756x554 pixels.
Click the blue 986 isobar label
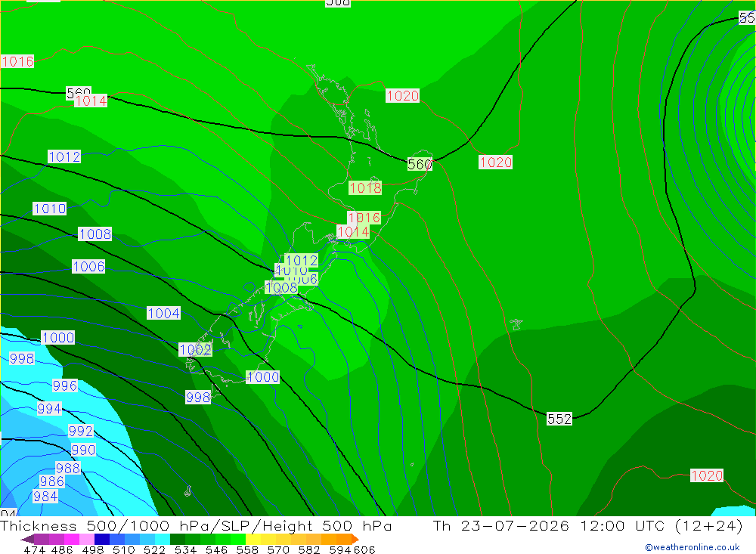point(51,481)
